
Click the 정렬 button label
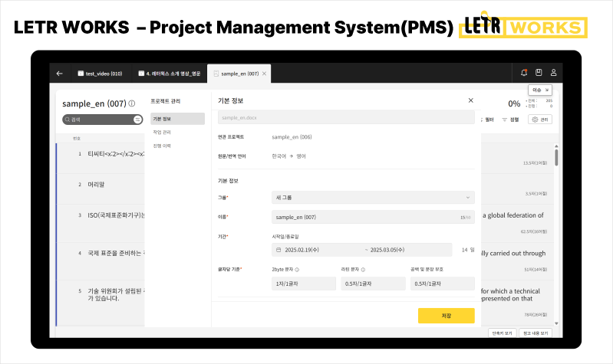click(x=515, y=120)
